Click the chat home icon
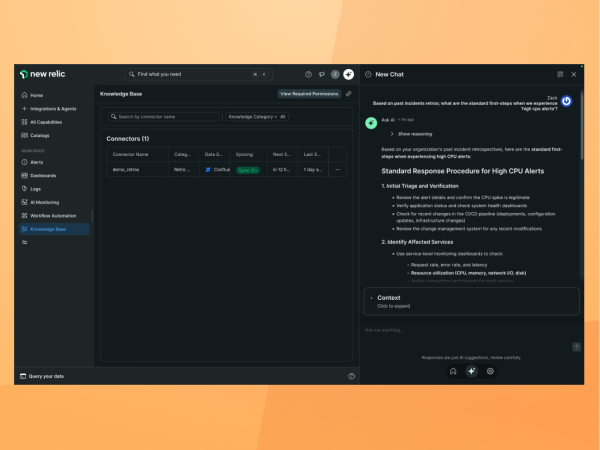 453,371
